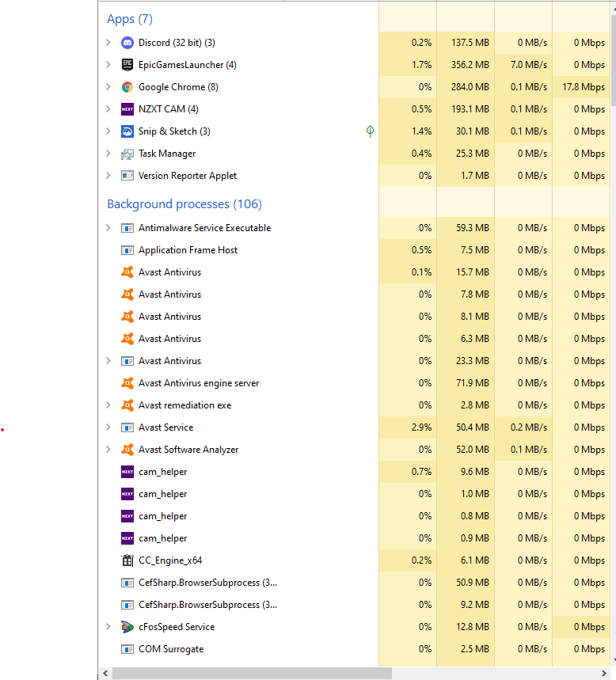Click the Avast Service icon
Image resolution: width=616 pixels, height=680 pixels.
(127, 427)
